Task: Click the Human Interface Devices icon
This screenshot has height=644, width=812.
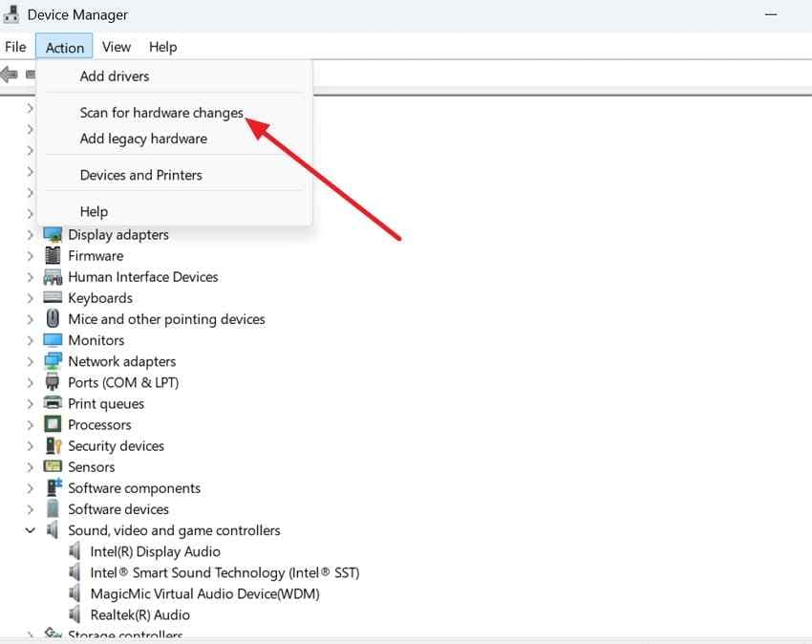Action: (53, 277)
